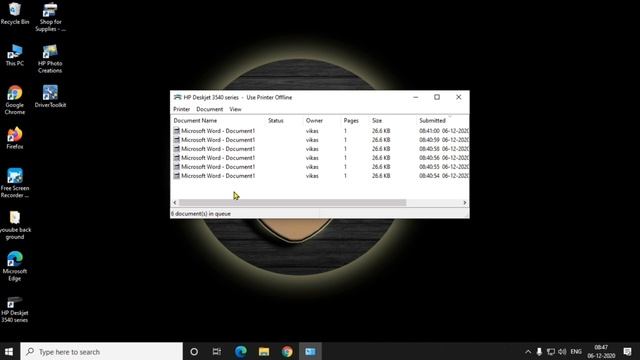640x360 pixels.
Task: Close the HP Deskjet queue window
Action: pos(458,97)
